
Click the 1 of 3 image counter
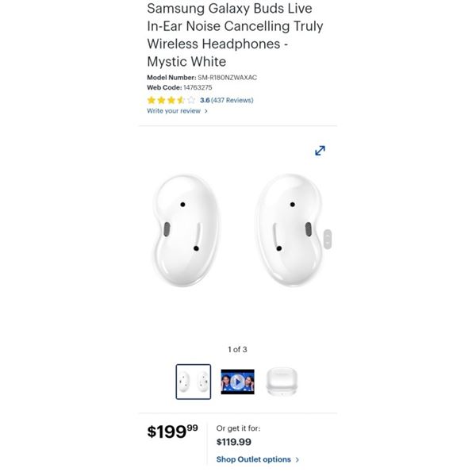click(238, 349)
